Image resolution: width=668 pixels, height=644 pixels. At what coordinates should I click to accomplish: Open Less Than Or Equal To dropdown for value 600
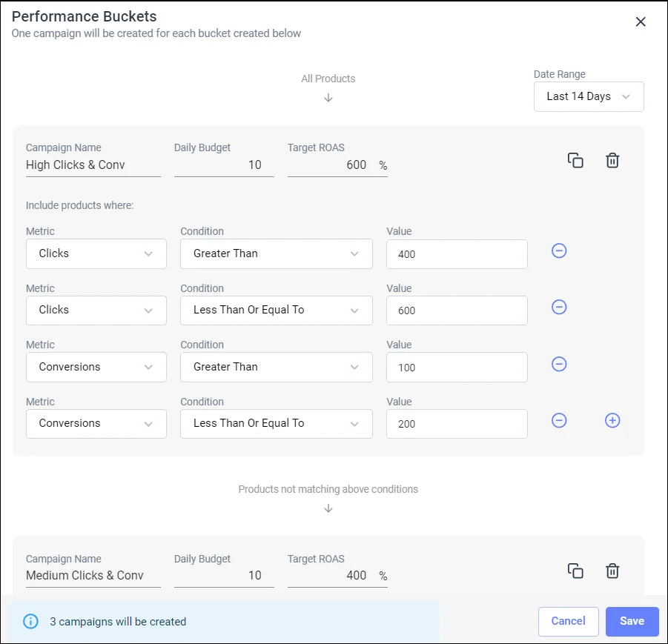(x=276, y=310)
